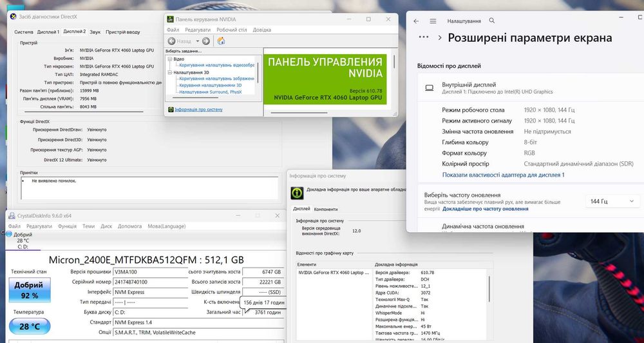644x343 pixels.
Task: Click the three-dots breadcrumb in Settings
Action: coord(424,37)
